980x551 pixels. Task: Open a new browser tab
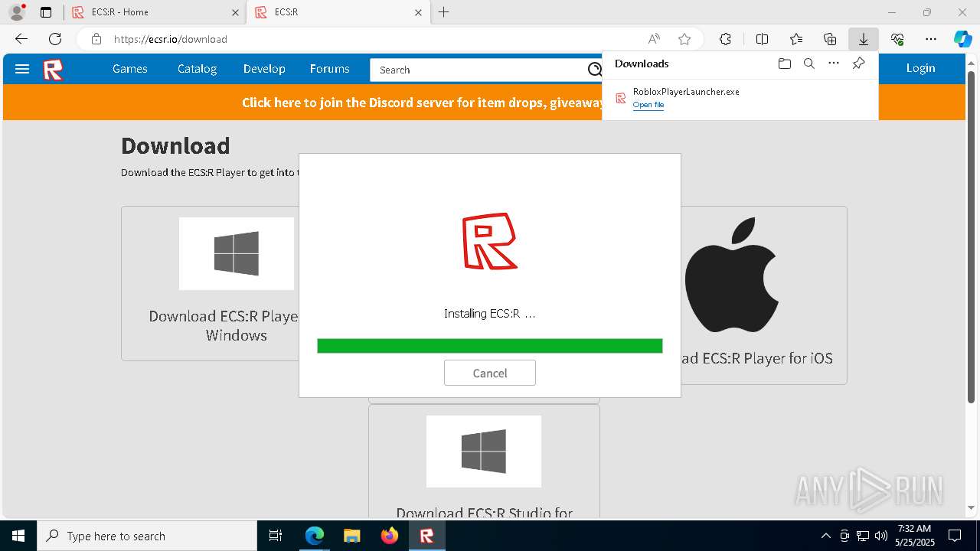tap(443, 12)
